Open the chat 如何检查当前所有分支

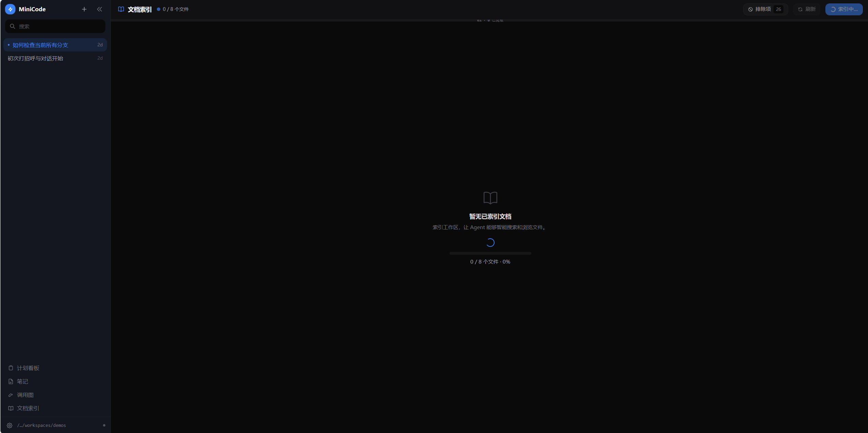55,45
